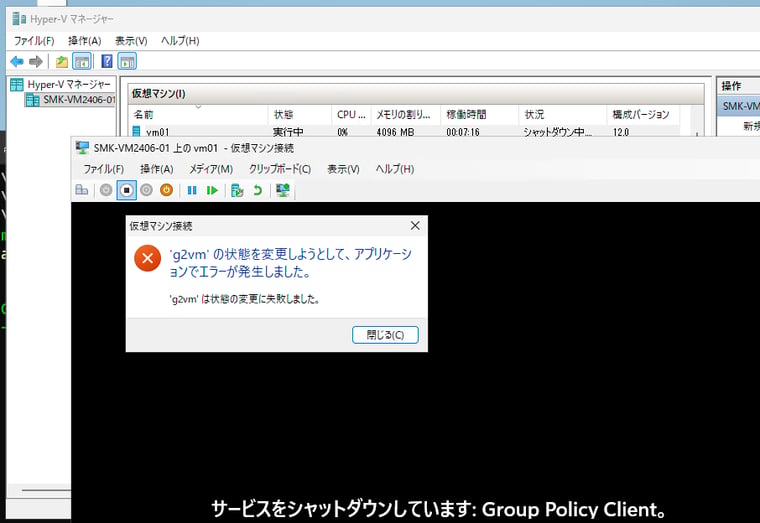Screen dimensions: 760x523
Task: Open the メディア(M) menu
Action: click(x=211, y=169)
